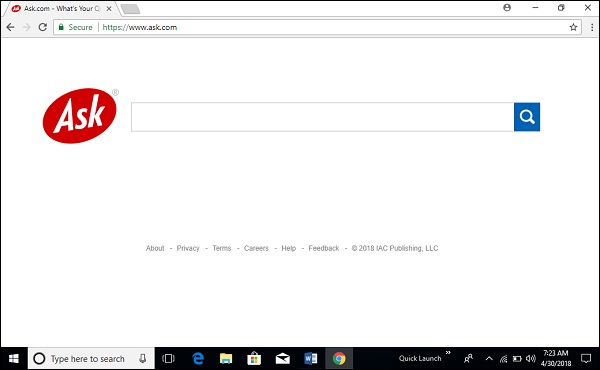Click the red Ask logo
This screenshot has width=600, height=370.
point(80,116)
